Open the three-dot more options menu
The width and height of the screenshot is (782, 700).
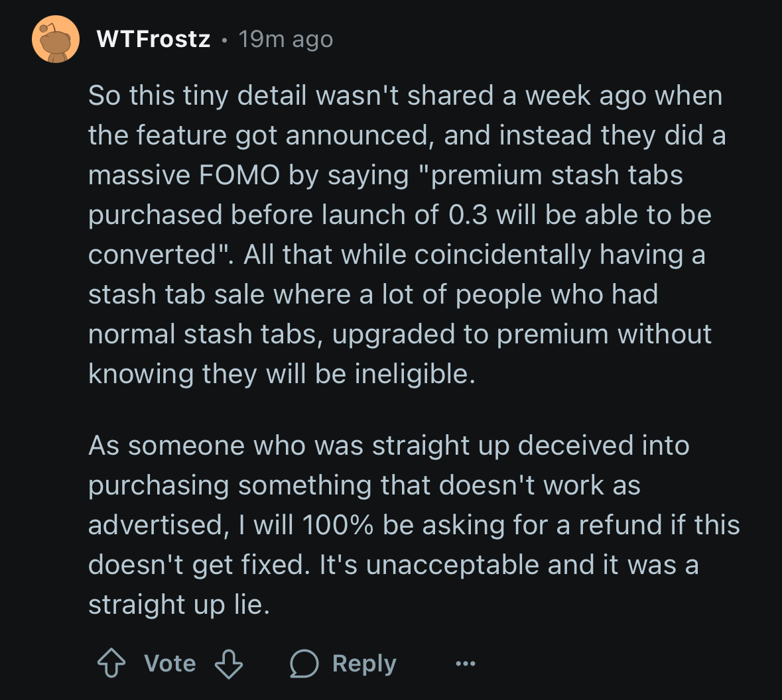(x=466, y=664)
